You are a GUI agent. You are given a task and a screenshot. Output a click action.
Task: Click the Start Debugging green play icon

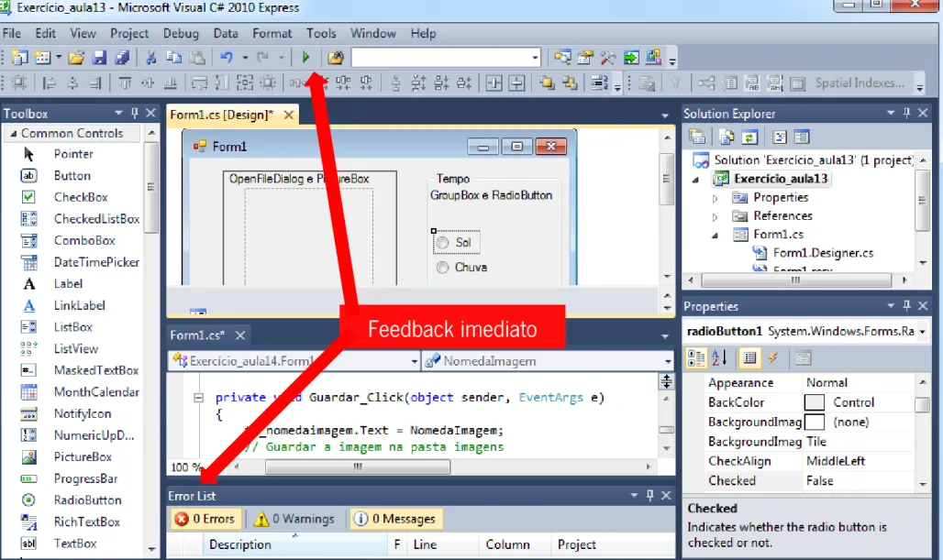[305, 57]
